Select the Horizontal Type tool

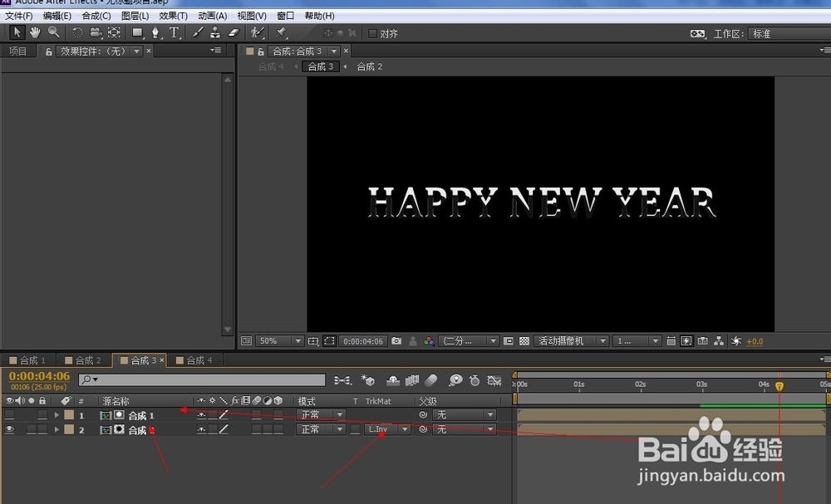pyautogui.click(x=174, y=33)
